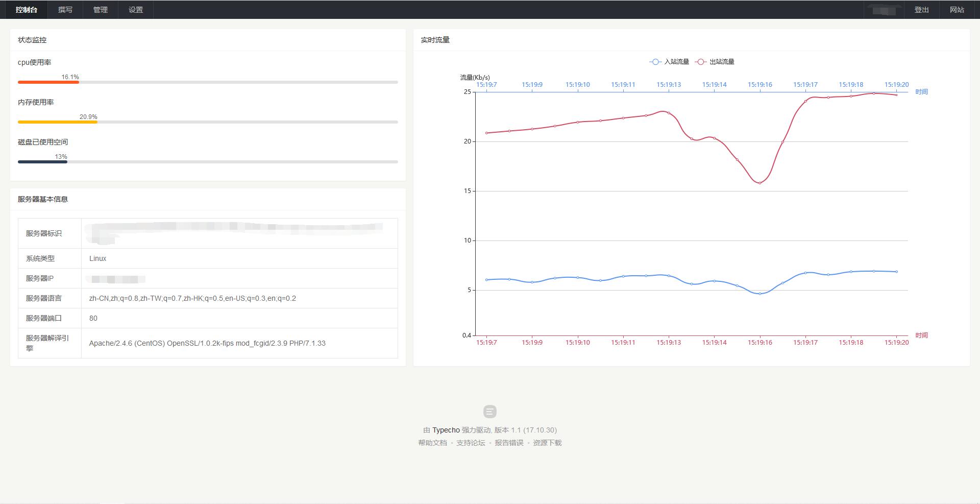This screenshot has height=504, width=980.
Task: Open the 资源下载 downloads link
Action: [x=547, y=443]
